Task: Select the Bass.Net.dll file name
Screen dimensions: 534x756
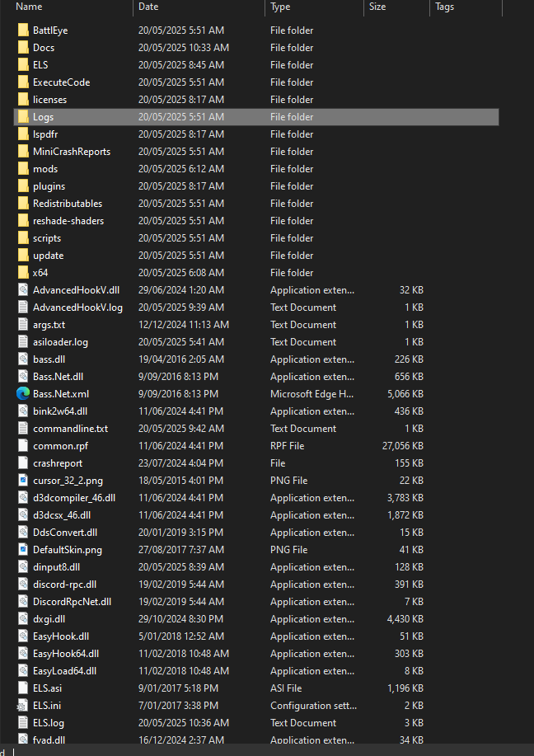Action: click(x=58, y=377)
